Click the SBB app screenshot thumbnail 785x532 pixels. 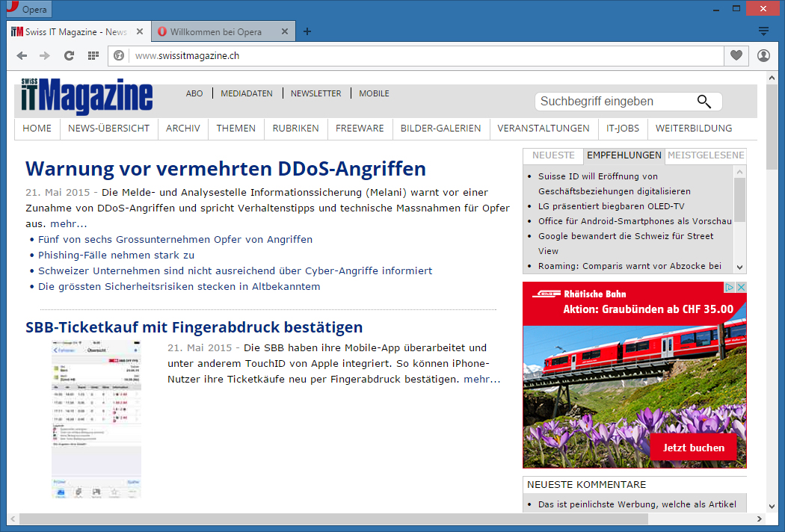(x=96, y=419)
